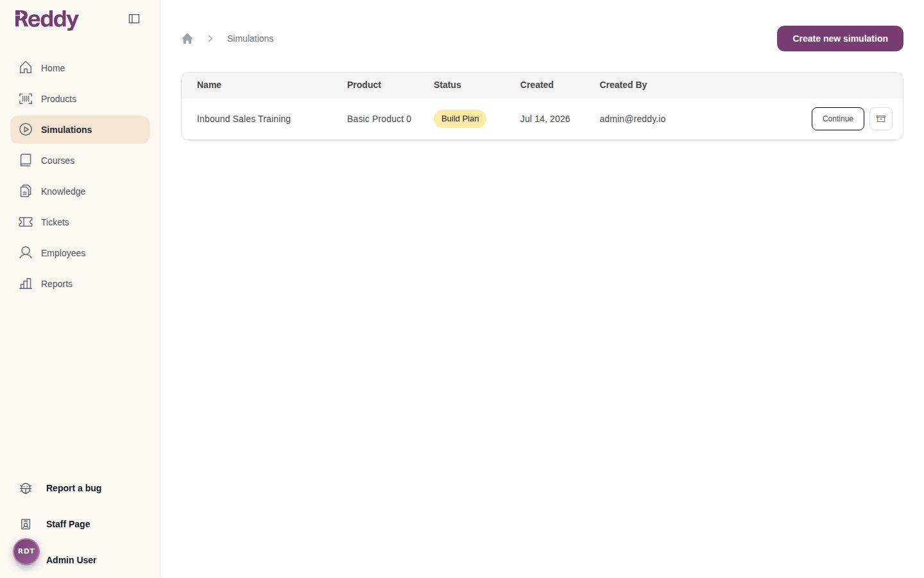Click Report a bug link
This screenshot has height=578, width=924.
(74, 488)
